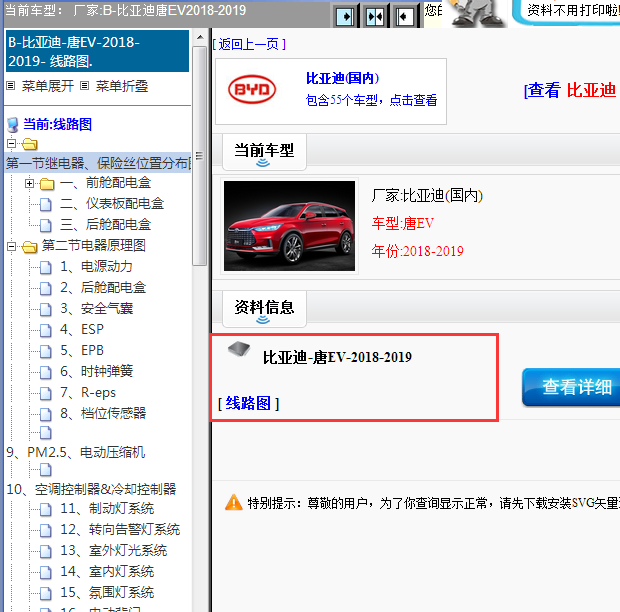This screenshot has width=620, height=612.
Task: Click the 年份:2018-2019 text
Action: tap(418, 251)
